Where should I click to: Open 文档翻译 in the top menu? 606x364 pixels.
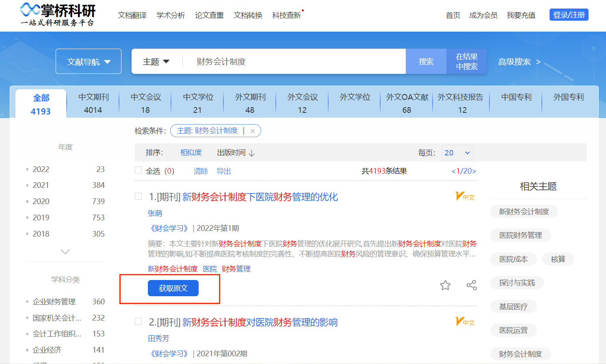coord(132,15)
